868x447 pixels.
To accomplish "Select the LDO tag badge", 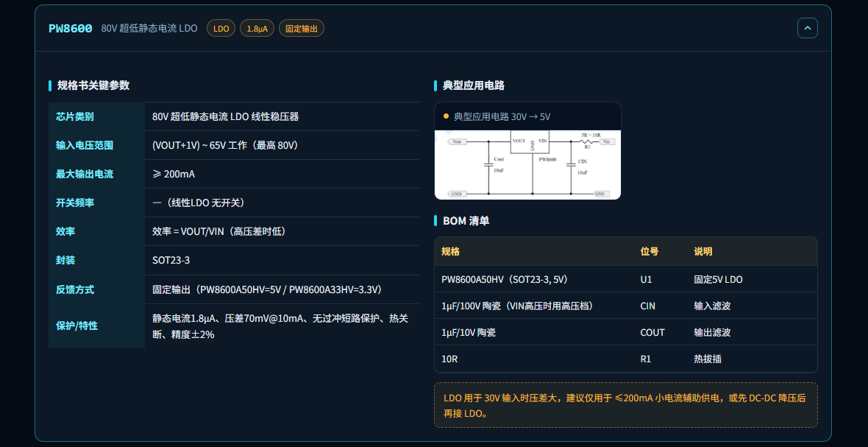I will tap(221, 28).
